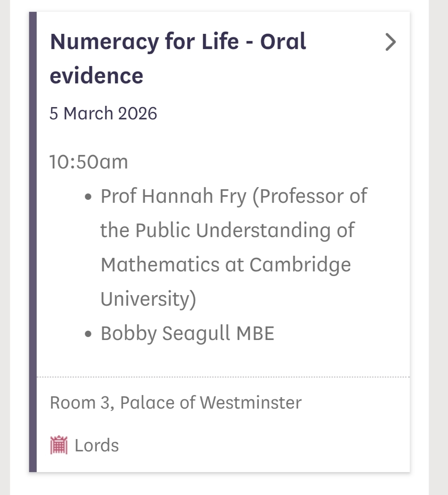Click 'the Public Understanding of' text line
Screen dimensions: 448x495
coord(227,231)
